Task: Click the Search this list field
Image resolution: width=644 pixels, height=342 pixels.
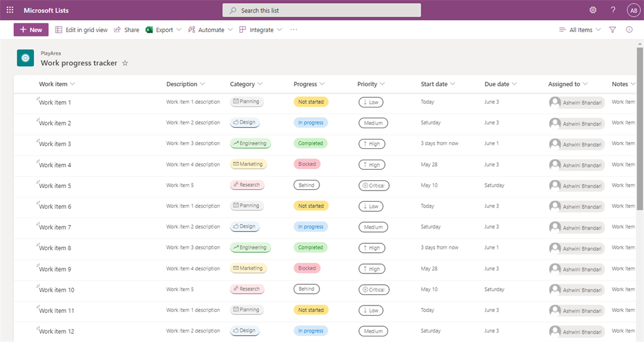Action: coord(321,10)
